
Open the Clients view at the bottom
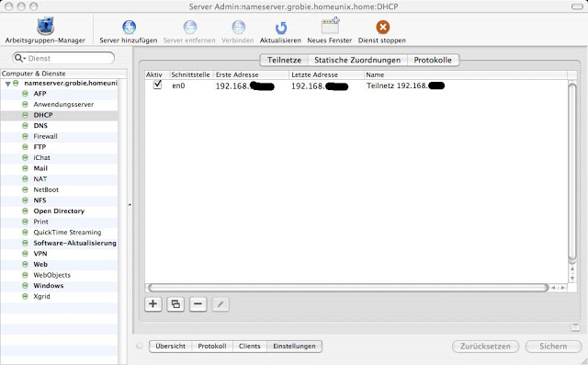249,347
